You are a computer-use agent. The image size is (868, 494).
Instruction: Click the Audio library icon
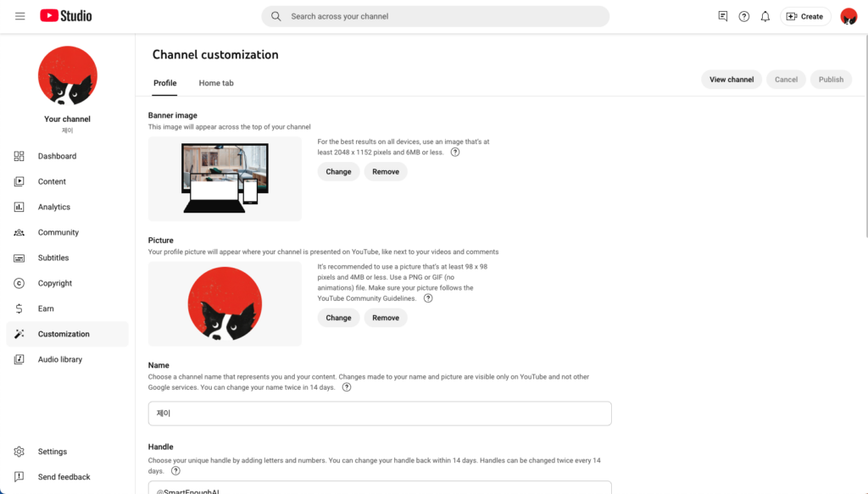pos(19,359)
